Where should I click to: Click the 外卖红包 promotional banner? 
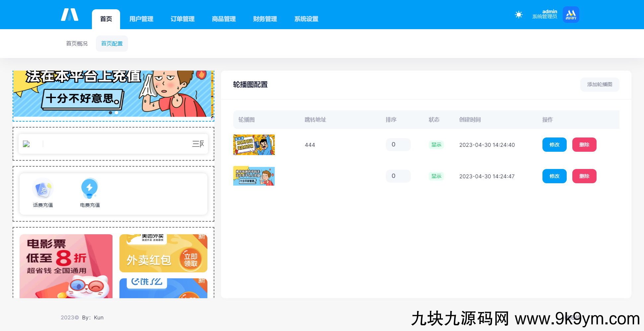[x=163, y=253]
